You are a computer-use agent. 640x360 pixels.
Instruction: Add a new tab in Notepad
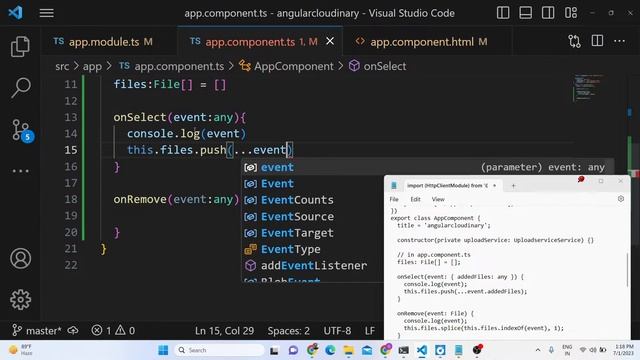click(x=513, y=186)
